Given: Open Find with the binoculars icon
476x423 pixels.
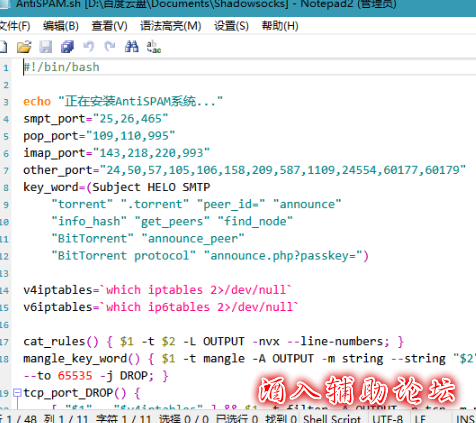Looking at the screenshot, I should click(132, 47).
